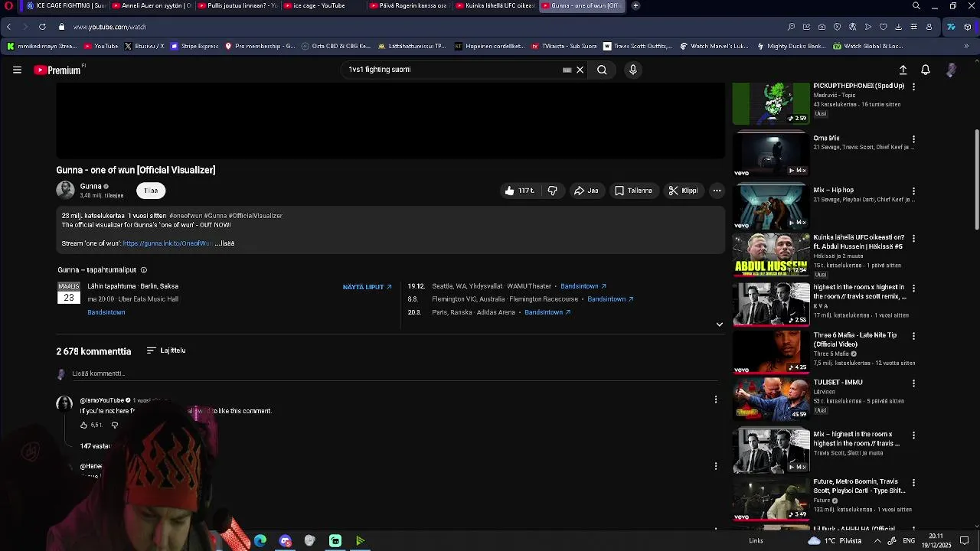Open browser easy setup sliders icon
The width and height of the screenshot is (980, 551).
click(x=913, y=27)
